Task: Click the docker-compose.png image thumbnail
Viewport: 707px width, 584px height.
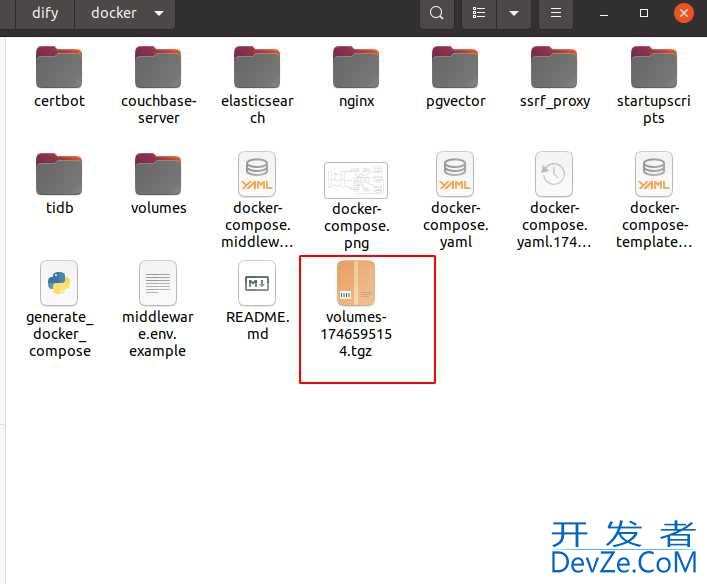Action: [x=356, y=180]
